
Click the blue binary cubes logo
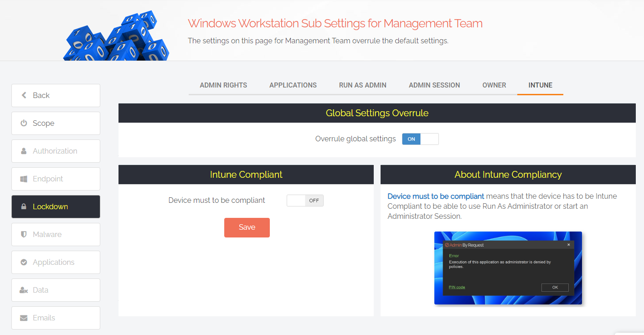pos(116,36)
